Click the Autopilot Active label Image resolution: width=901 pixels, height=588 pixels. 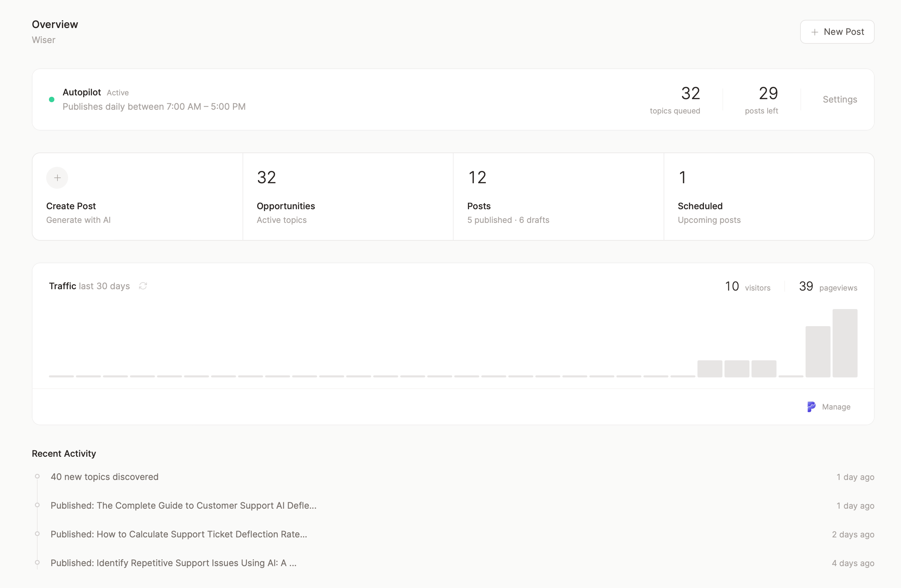tap(118, 93)
